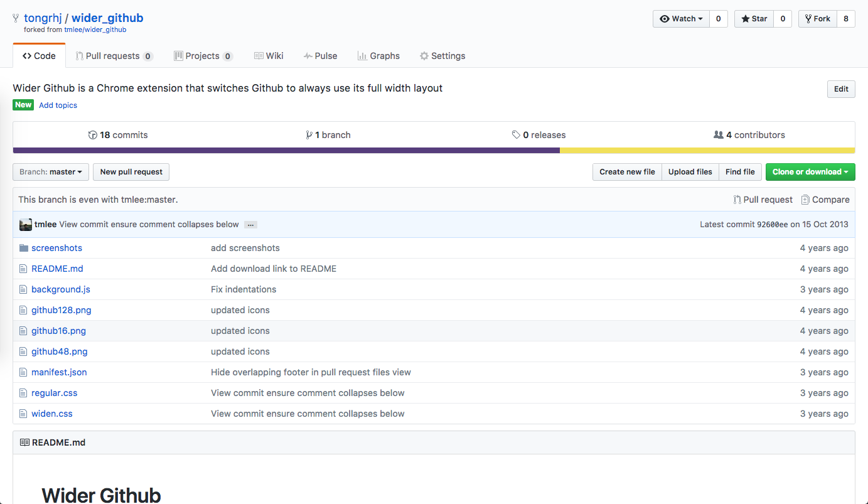Open the Watch dropdown
Screen dimensions: 868x504
coord(681,19)
